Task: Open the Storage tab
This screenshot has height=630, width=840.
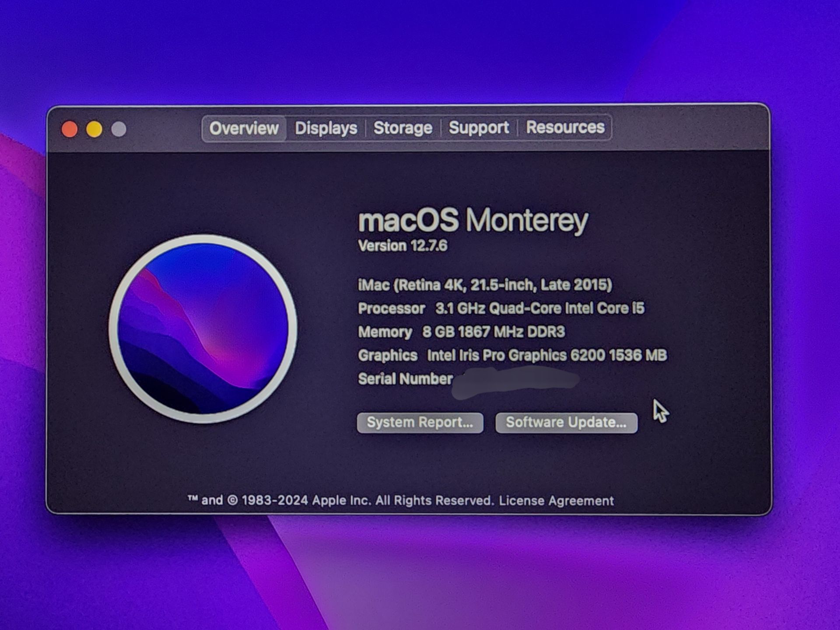Action: tap(402, 128)
